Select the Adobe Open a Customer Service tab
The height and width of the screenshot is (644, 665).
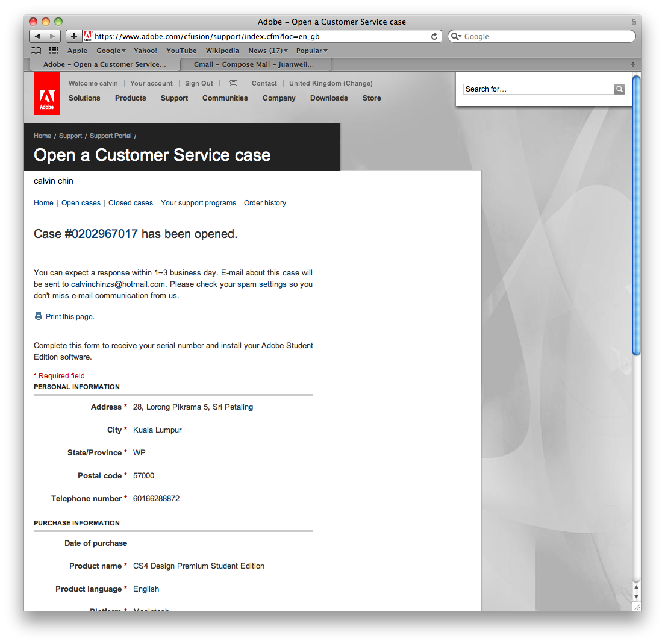(x=105, y=64)
